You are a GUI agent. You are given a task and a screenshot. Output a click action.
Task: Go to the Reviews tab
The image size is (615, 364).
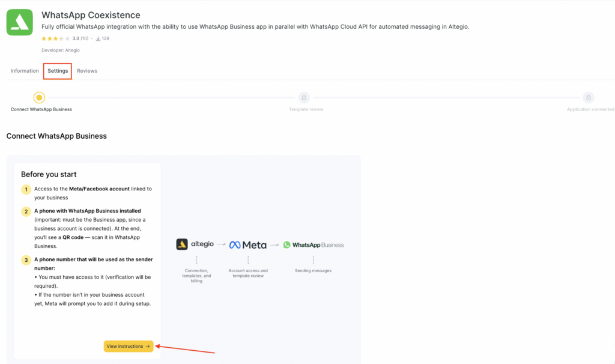pos(87,71)
